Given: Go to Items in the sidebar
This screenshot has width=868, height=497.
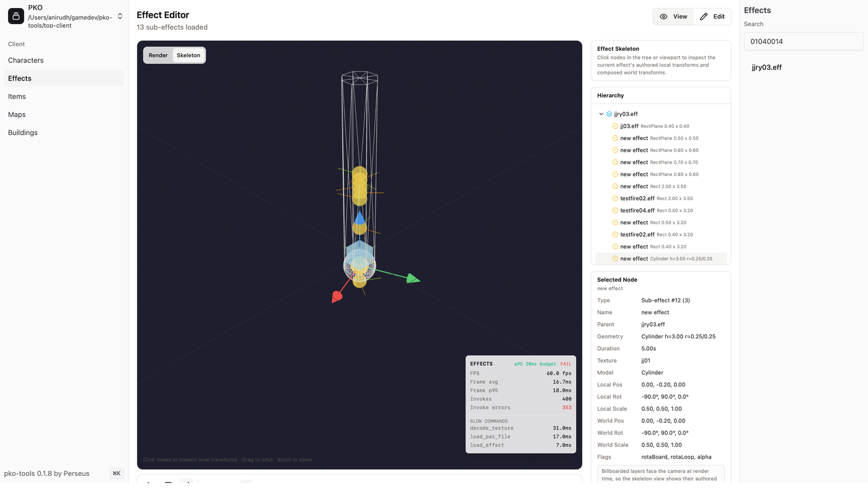Looking at the screenshot, I should (x=64, y=96).
